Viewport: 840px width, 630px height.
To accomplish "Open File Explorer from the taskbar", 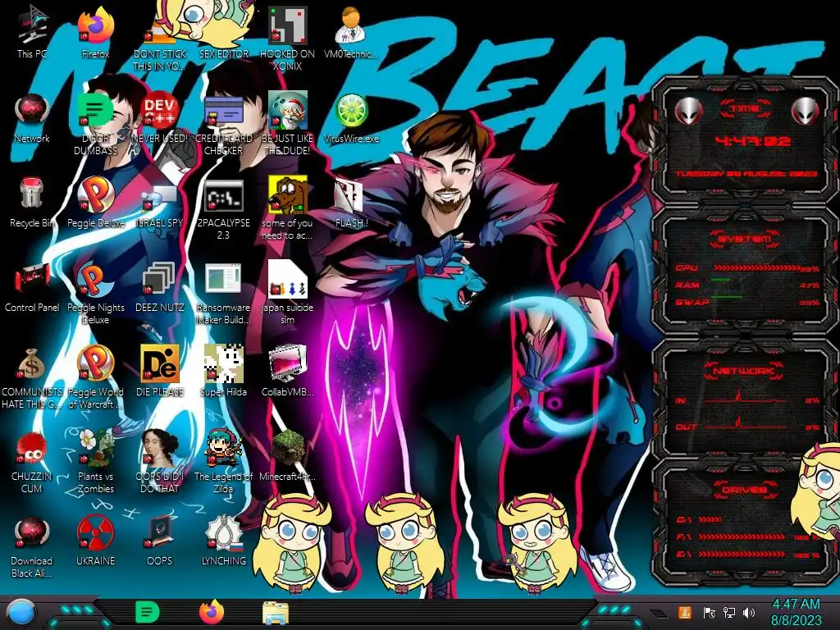I will point(276,613).
